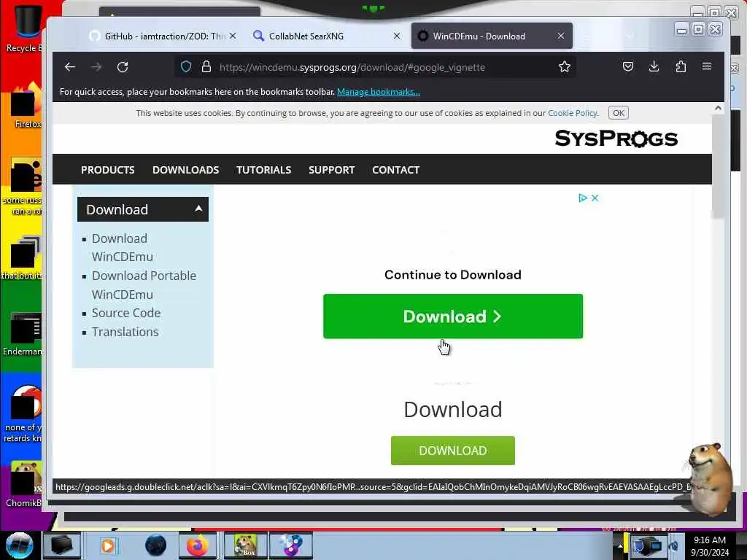Open the DOWNLOADS menu
This screenshot has width=747, height=560.
click(x=186, y=170)
